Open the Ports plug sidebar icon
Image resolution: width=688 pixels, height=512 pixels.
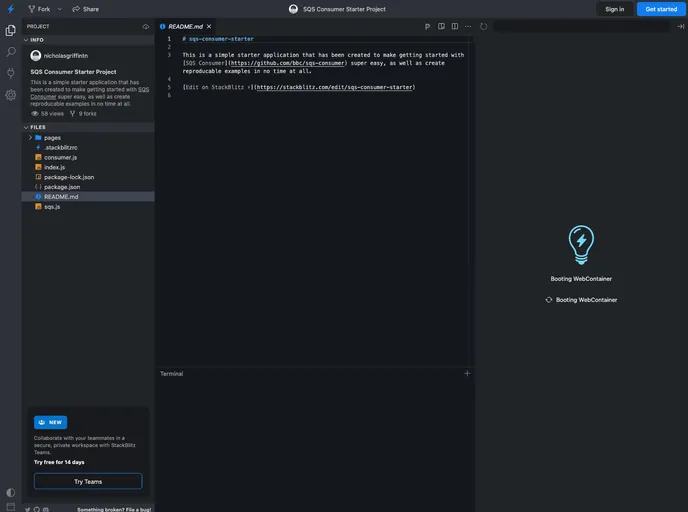pyautogui.click(x=11, y=73)
